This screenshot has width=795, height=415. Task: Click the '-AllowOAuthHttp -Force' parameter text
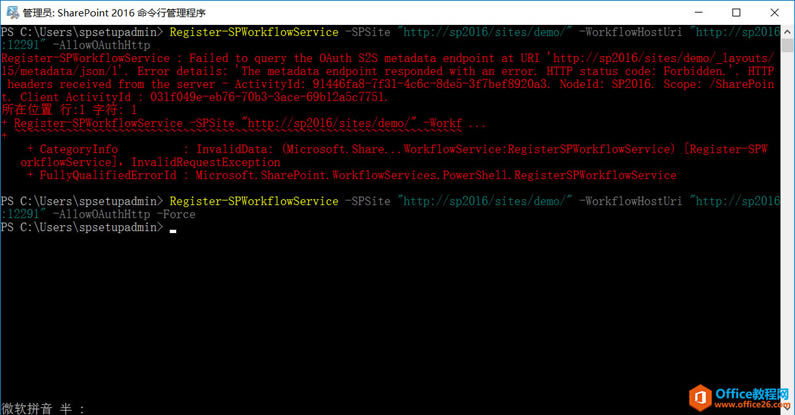click(x=124, y=214)
